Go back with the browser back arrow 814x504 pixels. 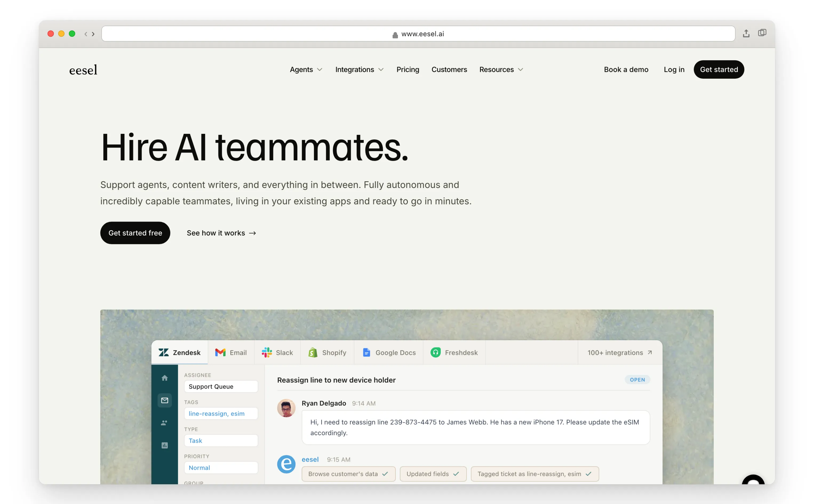point(86,34)
